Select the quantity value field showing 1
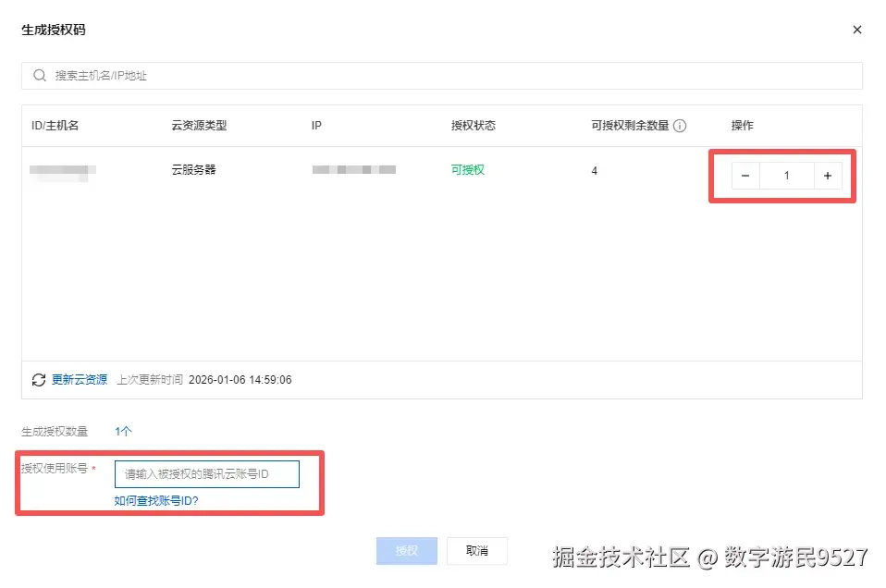 tap(786, 175)
